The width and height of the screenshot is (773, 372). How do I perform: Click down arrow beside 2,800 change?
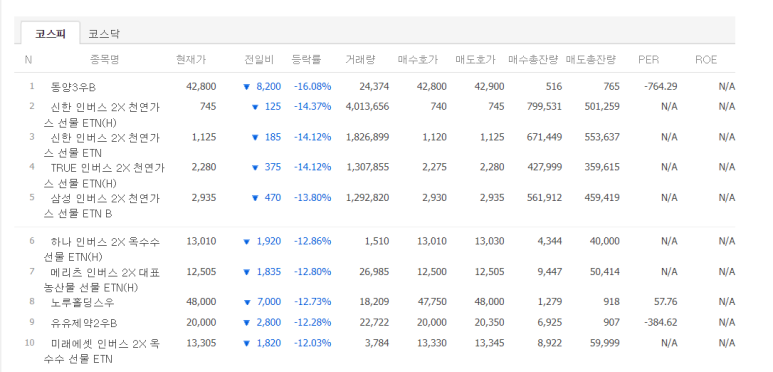click(x=247, y=323)
